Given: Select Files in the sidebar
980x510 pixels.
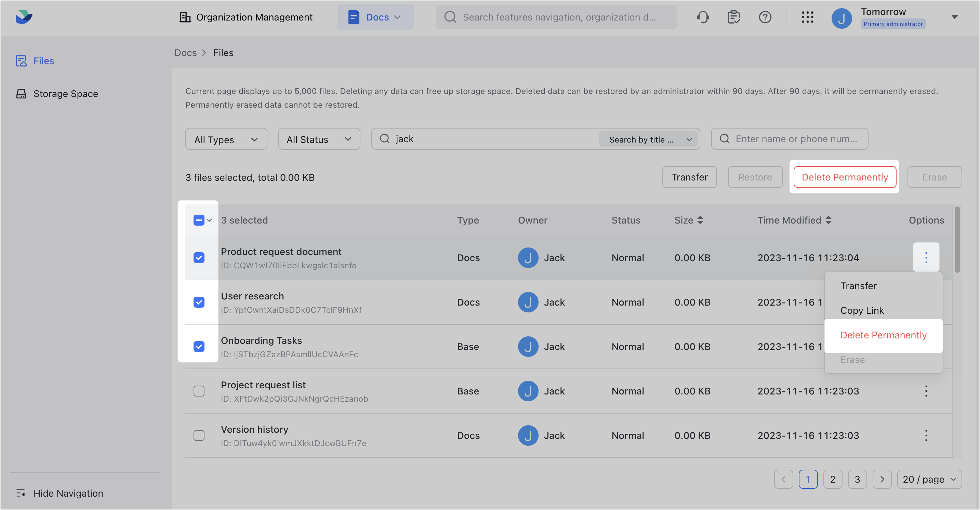Looking at the screenshot, I should pos(35,61).
